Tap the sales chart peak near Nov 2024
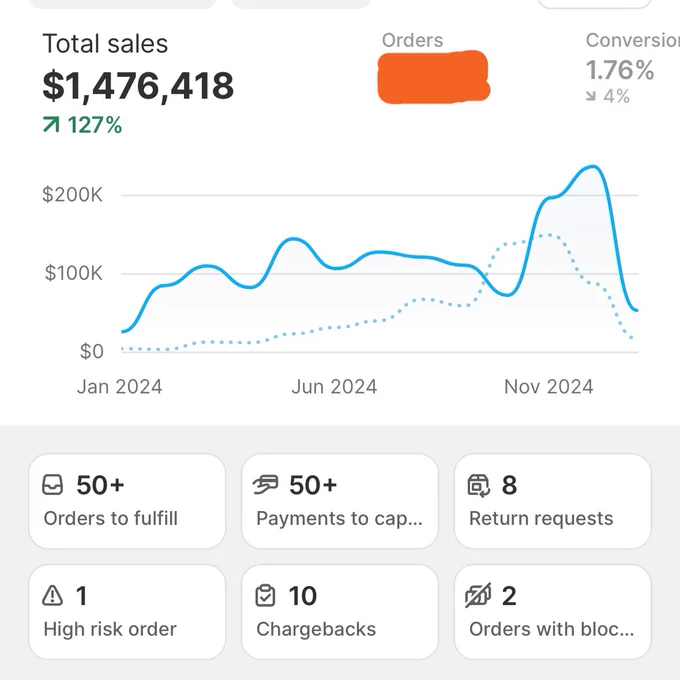This screenshot has width=680, height=680. pyautogui.click(x=592, y=167)
